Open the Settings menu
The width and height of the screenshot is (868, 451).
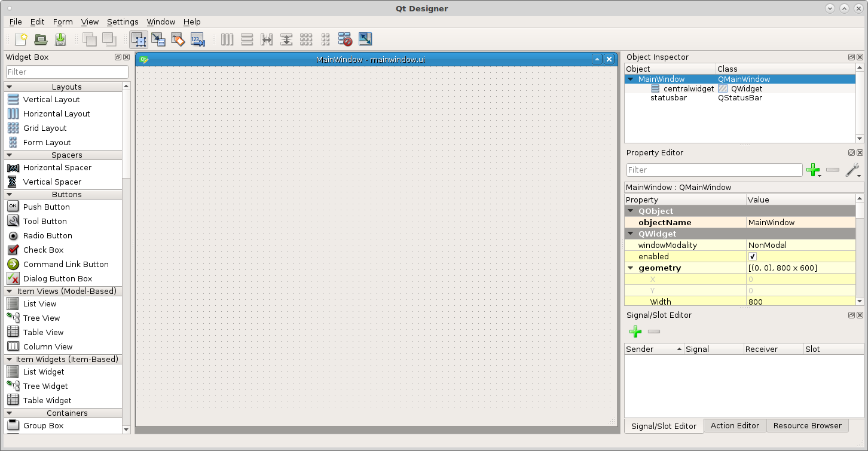pos(123,22)
